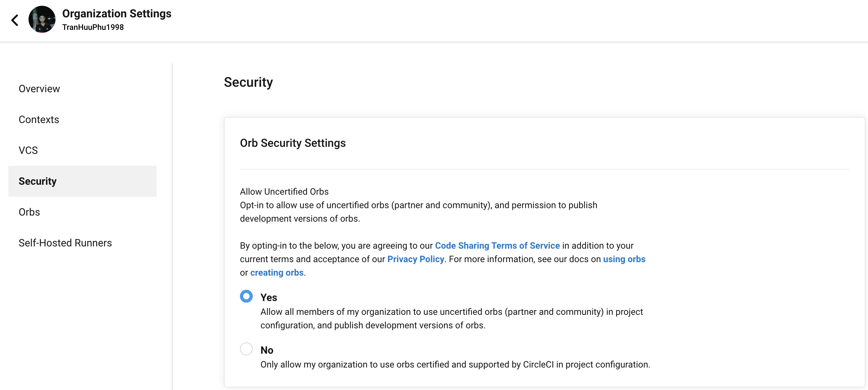
Task: Open the creating orbs docs link
Action: click(x=277, y=273)
